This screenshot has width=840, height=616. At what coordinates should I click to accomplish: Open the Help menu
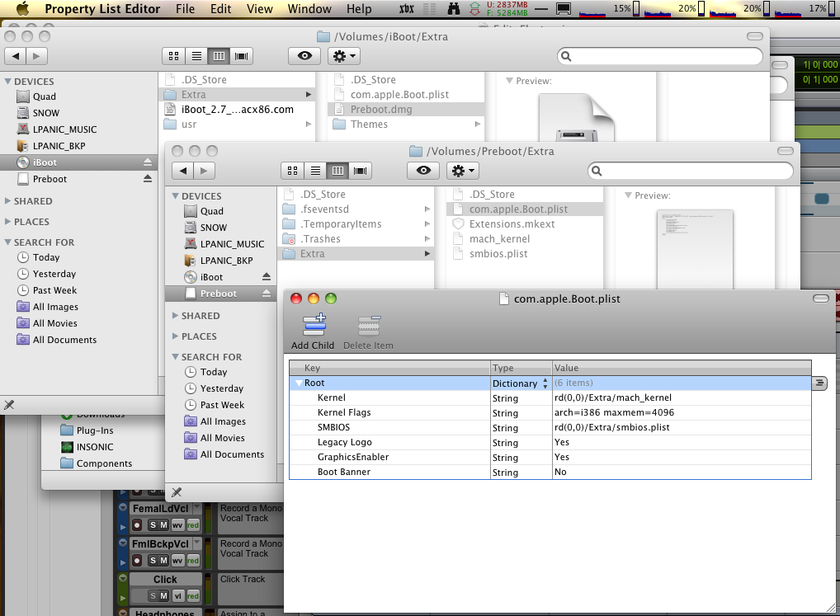click(358, 8)
